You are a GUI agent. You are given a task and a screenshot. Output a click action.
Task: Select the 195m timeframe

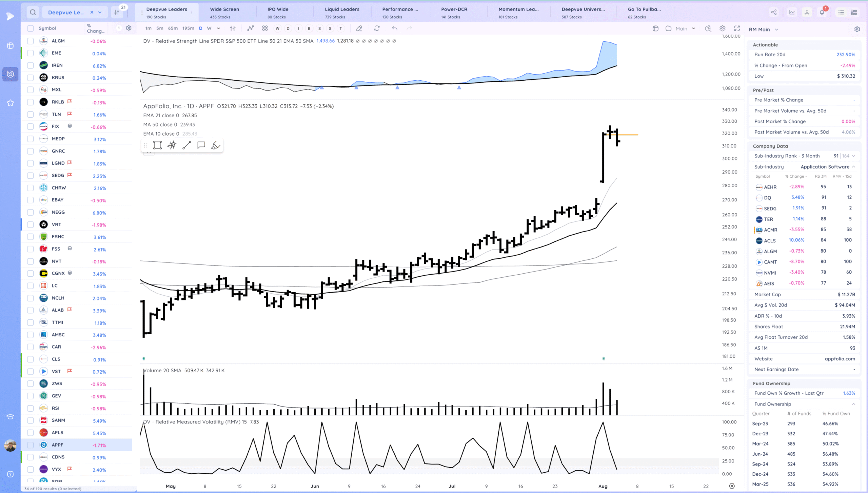coord(188,28)
